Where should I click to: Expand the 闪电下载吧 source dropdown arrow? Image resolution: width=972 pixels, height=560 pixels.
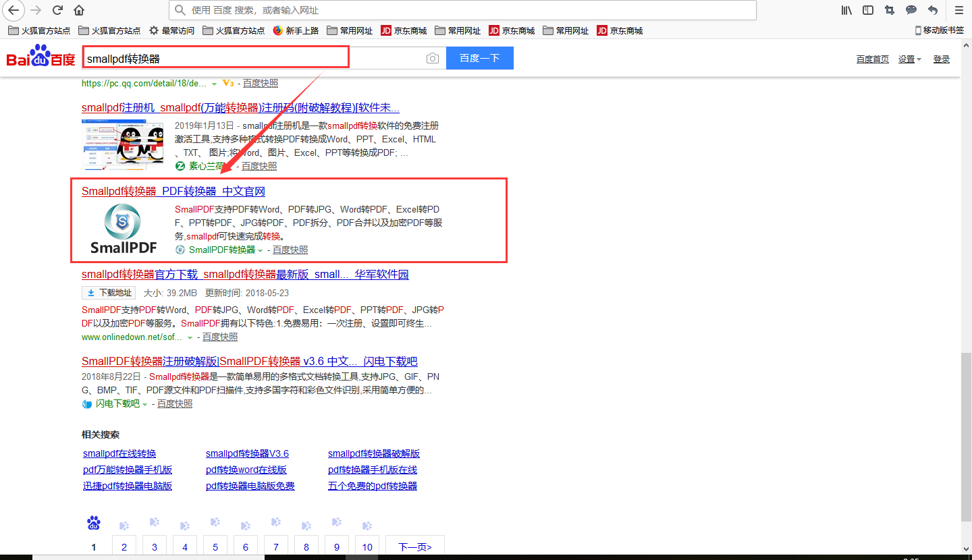coord(144,404)
